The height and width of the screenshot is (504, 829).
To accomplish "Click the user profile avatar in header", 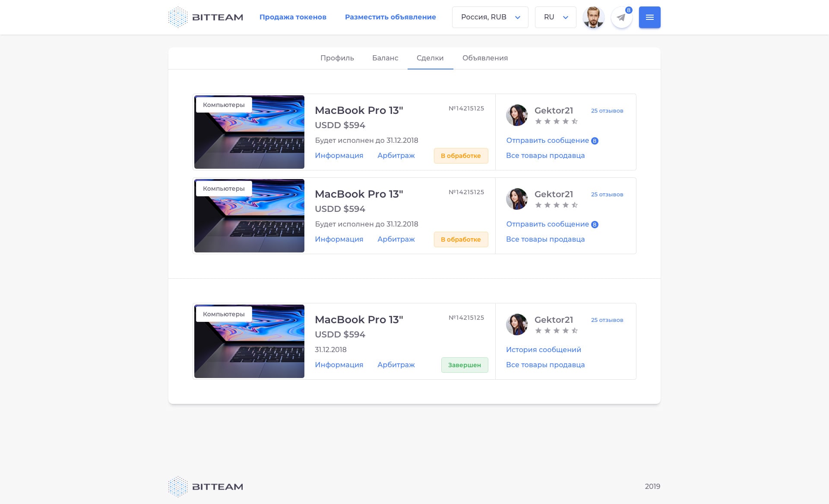I will (593, 18).
